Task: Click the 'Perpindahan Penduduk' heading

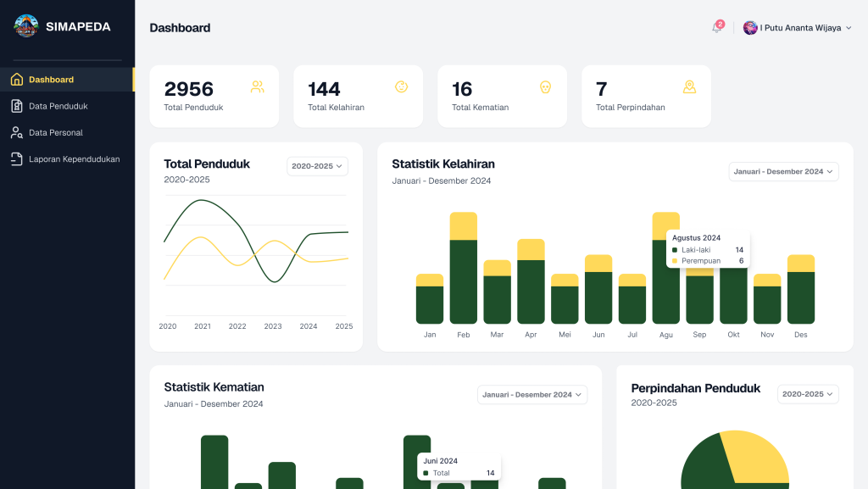Action: (x=696, y=388)
